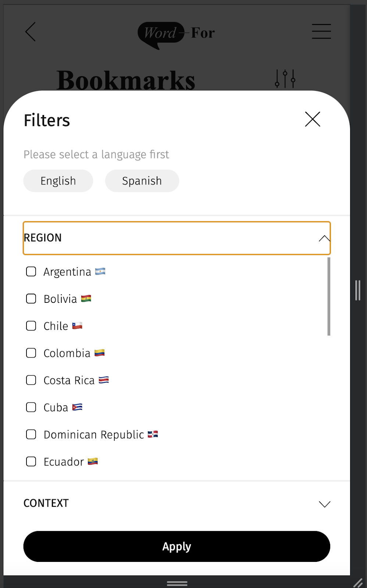Click the region list scrollbar thumb
367x588 pixels.
[329, 296]
